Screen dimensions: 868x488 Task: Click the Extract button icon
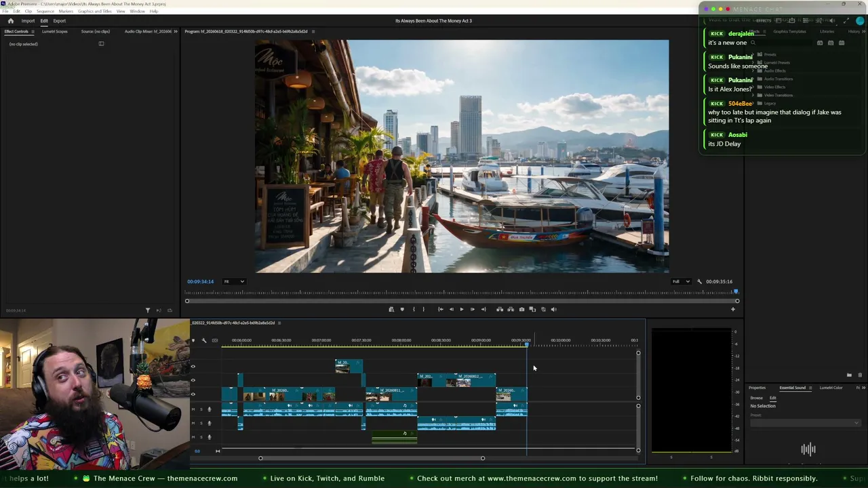click(511, 310)
